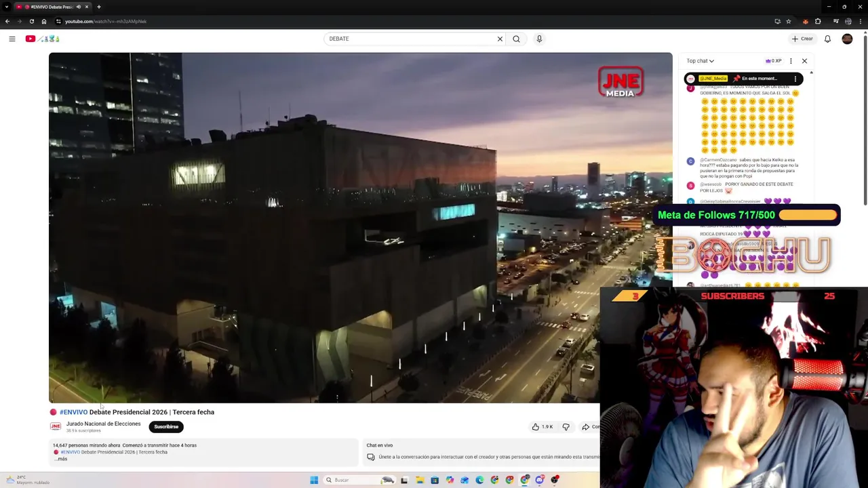Close the #ENVIVO Debate browser tab

(x=87, y=7)
